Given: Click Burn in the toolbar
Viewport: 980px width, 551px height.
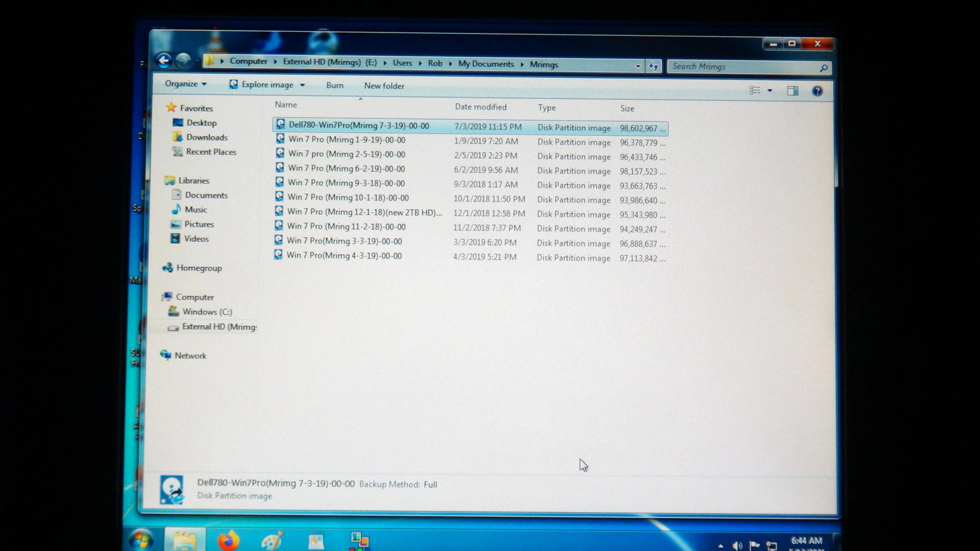Looking at the screenshot, I should (x=335, y=85).
